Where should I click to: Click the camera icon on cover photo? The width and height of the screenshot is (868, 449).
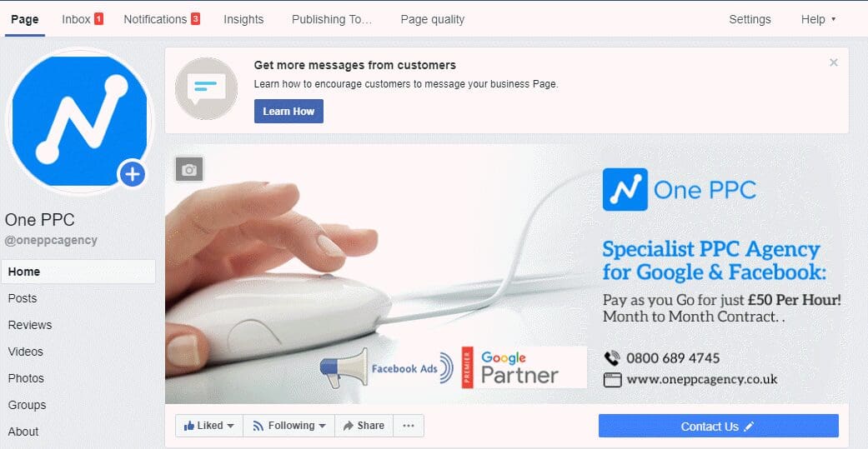point(189,169)
